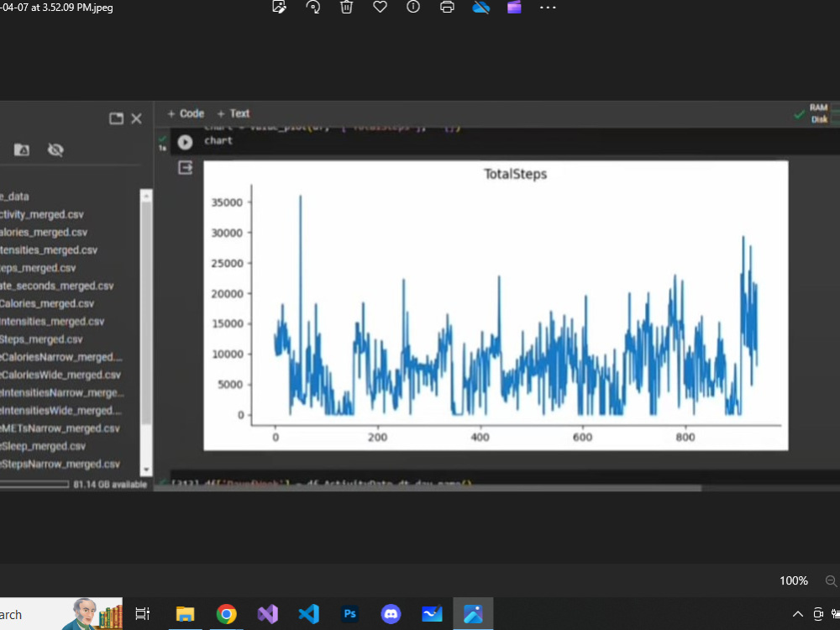The width and height of the screenshot is (840, 630).
Task: Open Photoshop from the taskbar
Action: click(x=349, y=614)
